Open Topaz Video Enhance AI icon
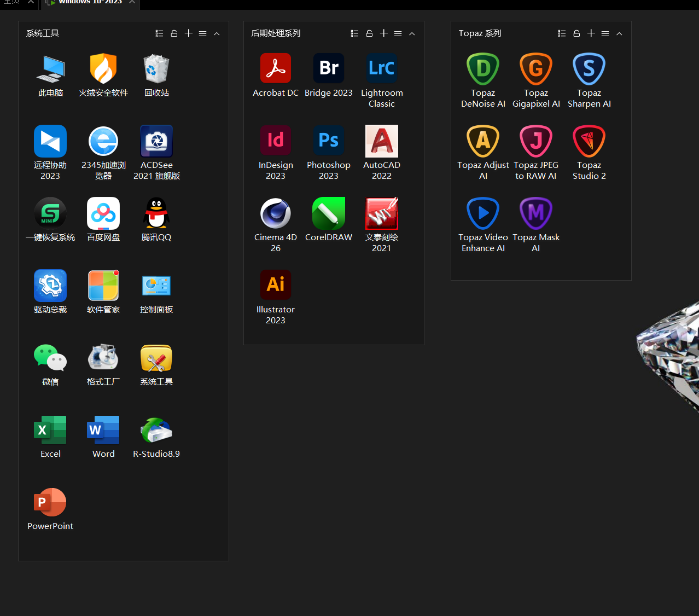The width and height of the screenshot is (699, 616). coord(483,213)
